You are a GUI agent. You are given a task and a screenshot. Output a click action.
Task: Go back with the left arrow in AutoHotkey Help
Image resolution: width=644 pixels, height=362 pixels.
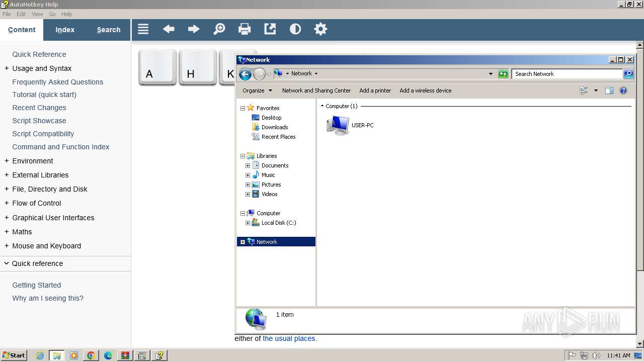(x=169, y=29)
